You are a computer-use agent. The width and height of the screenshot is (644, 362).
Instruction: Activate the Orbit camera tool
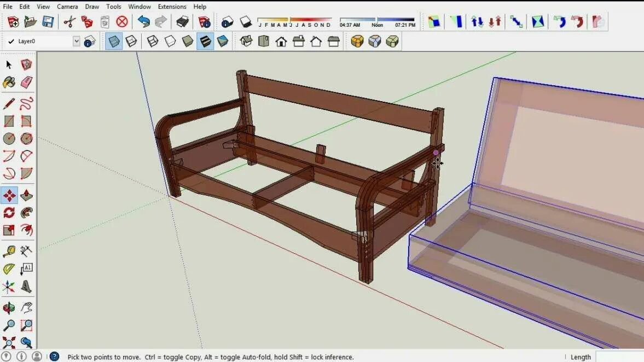[x=9, y=308]
